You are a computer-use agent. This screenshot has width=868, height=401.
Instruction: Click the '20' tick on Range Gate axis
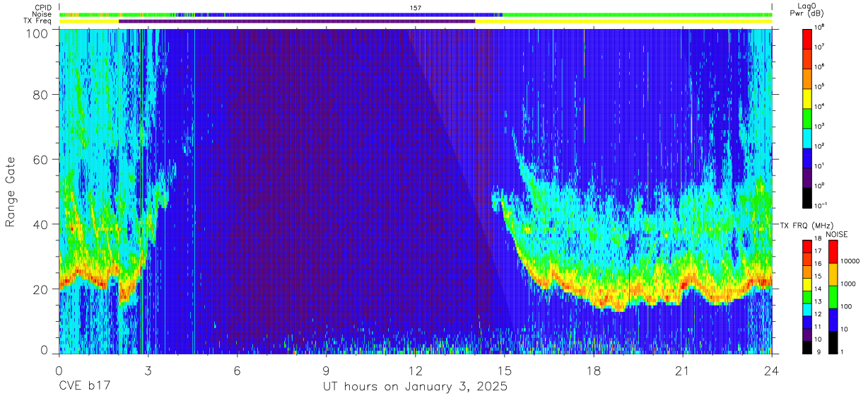pyautogui.click(x=41, y=289)
